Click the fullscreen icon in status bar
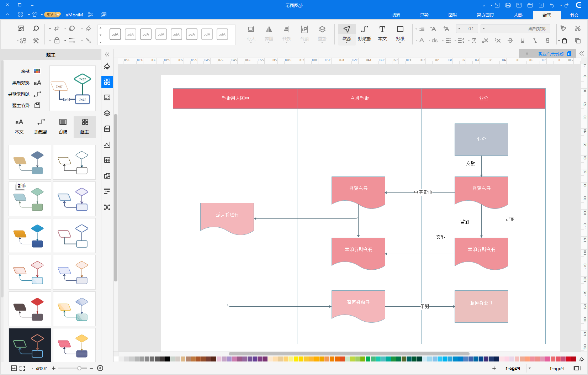This screenshot has height=375, width=588. (x=22, y=368)
